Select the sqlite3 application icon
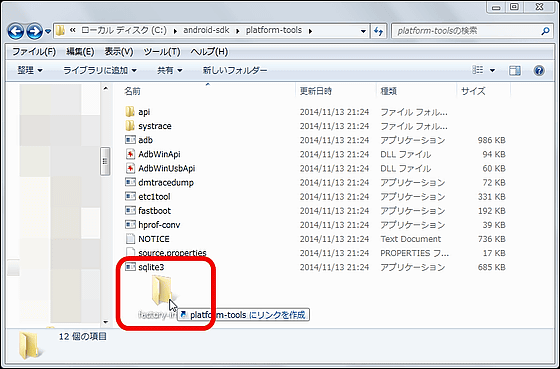The width and height of the screenshot is (560, 369). 130,267
